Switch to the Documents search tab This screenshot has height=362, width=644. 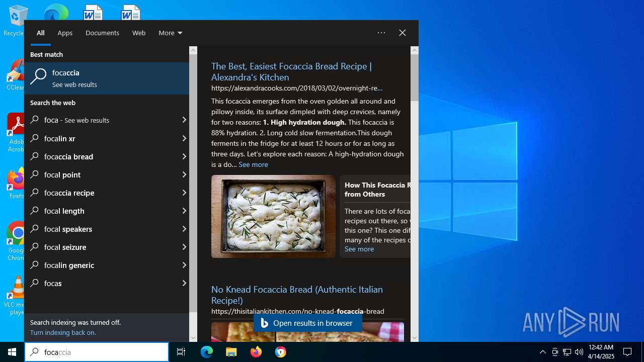pyautogui.click(x=102, y=33)
